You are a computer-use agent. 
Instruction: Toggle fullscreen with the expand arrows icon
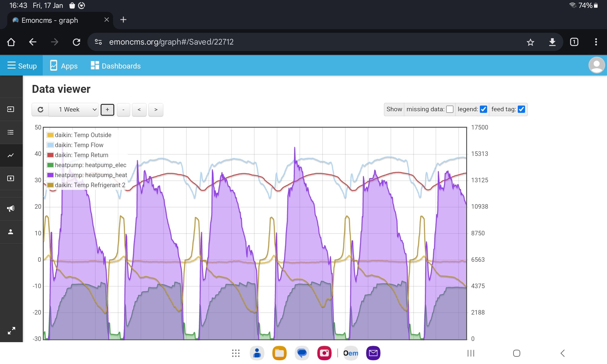pos(12,331)
